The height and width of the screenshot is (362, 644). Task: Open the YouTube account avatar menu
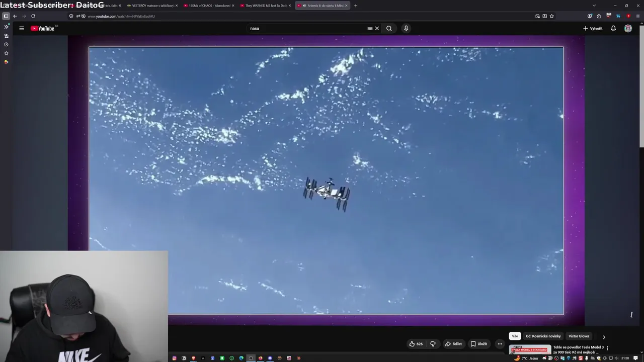(x=628, y=28)
